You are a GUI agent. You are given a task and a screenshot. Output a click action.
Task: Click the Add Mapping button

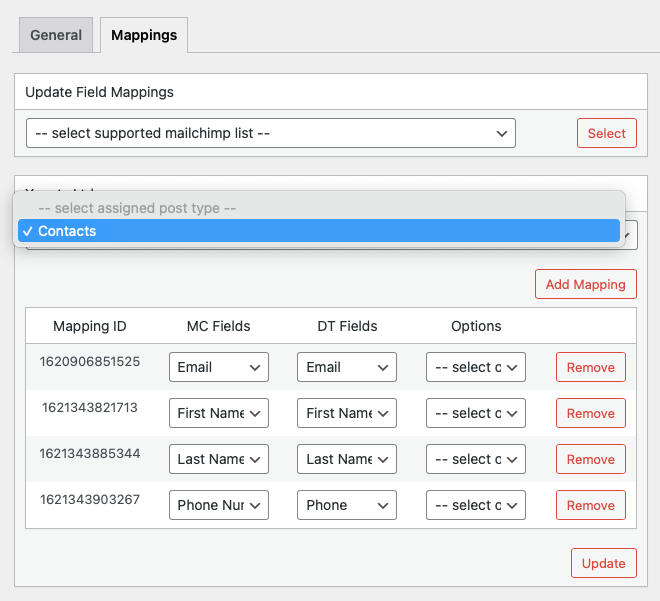[x=585, y=284]
